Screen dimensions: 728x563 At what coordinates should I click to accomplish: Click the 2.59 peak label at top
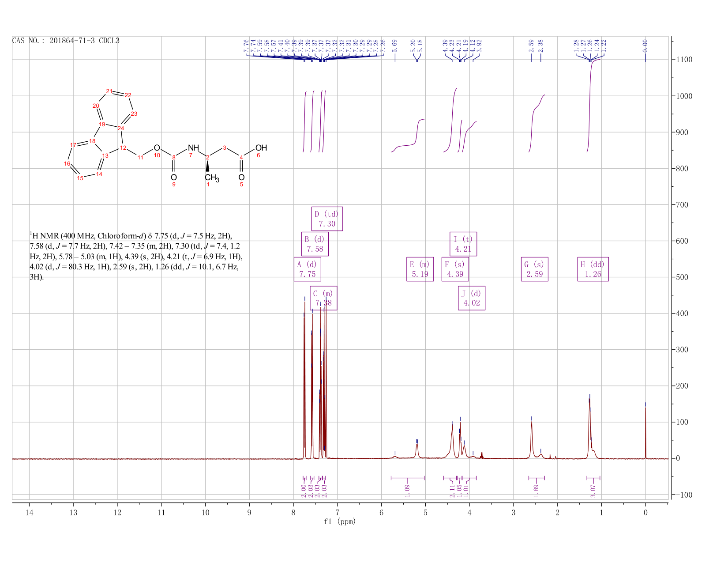click(531, 45)
